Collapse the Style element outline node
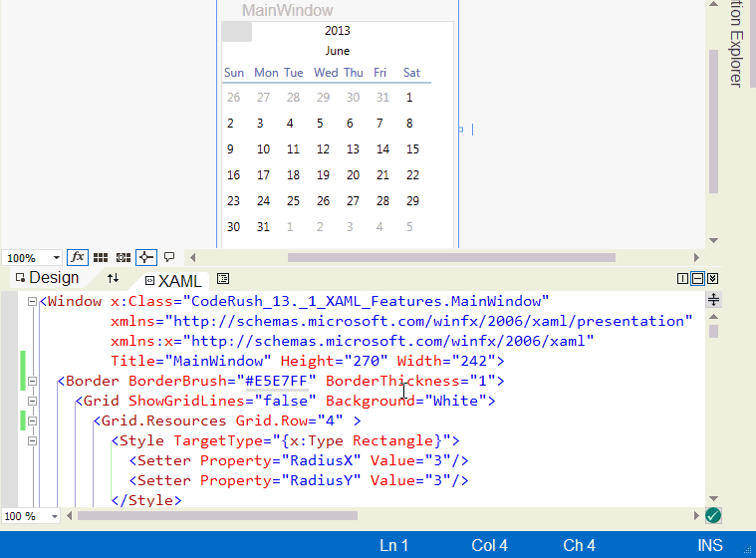Image resolution: width=756 pixels, height=558 pixels. pos(32,440)
